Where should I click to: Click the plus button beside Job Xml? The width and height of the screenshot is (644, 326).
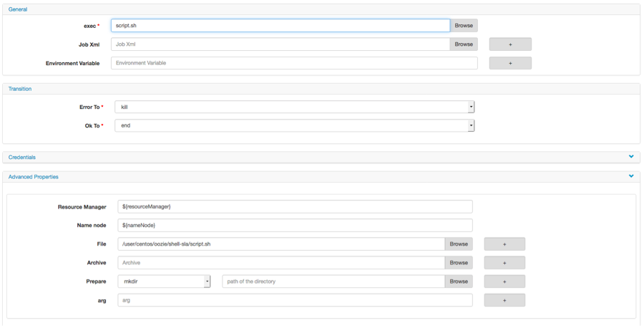[x=510, y=44]
